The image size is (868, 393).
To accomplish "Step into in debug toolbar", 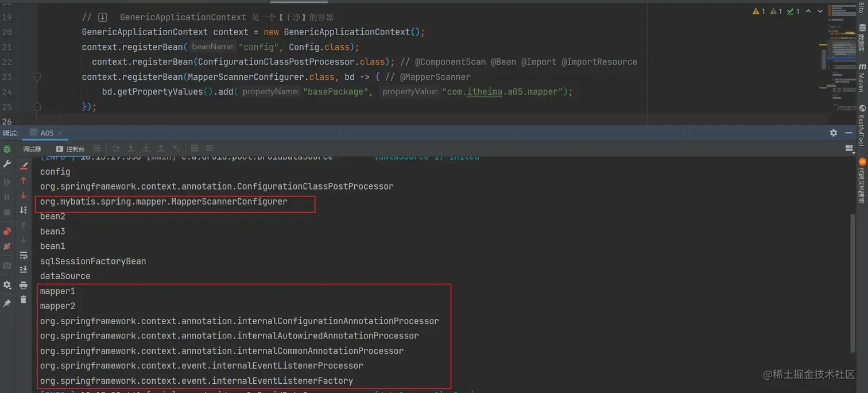I will (146, 148).
